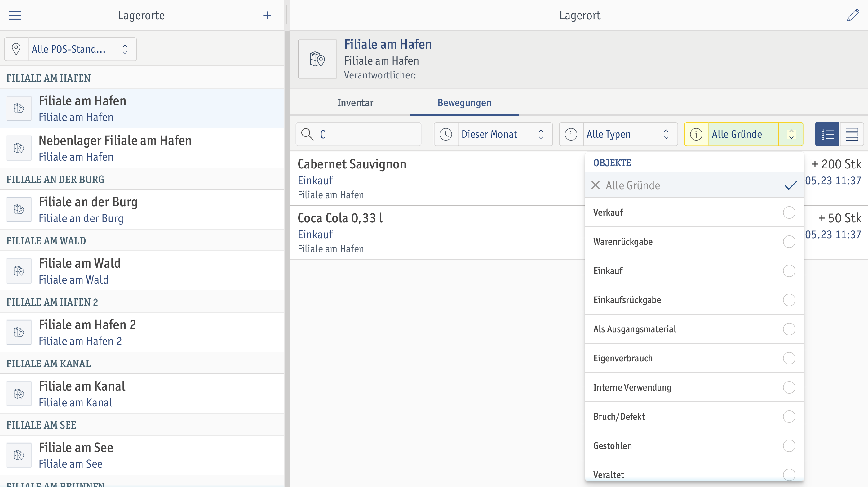868x487 pixels.
Task: Select the Eigenverbrauch radio option
Action: tap(789, 358)
